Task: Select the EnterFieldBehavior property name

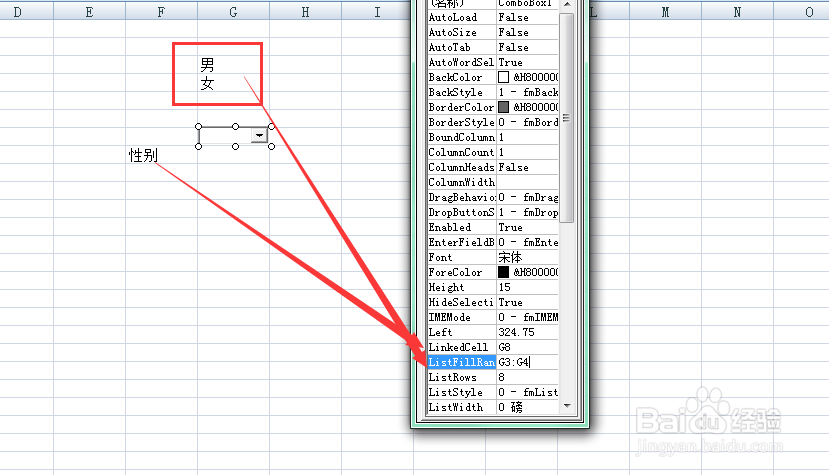Action: 462,242
